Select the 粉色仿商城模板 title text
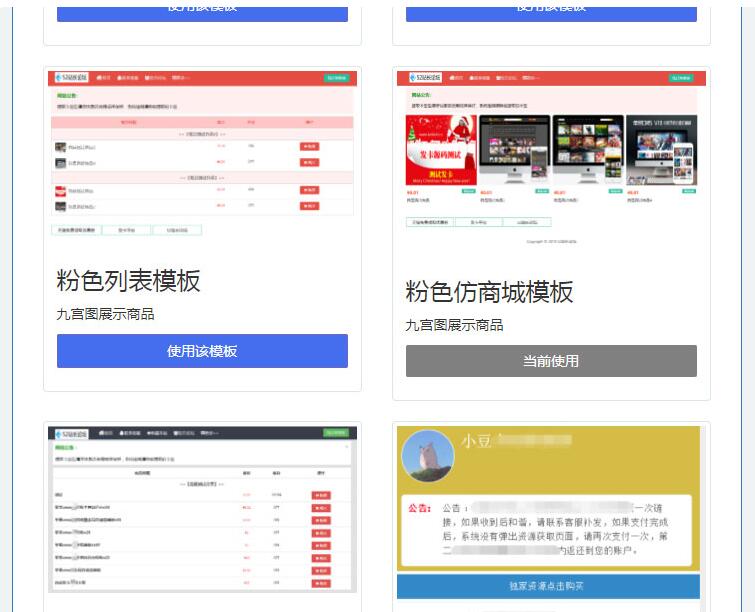The width and height of the screenshot is (755, 612). pos(489,291)
